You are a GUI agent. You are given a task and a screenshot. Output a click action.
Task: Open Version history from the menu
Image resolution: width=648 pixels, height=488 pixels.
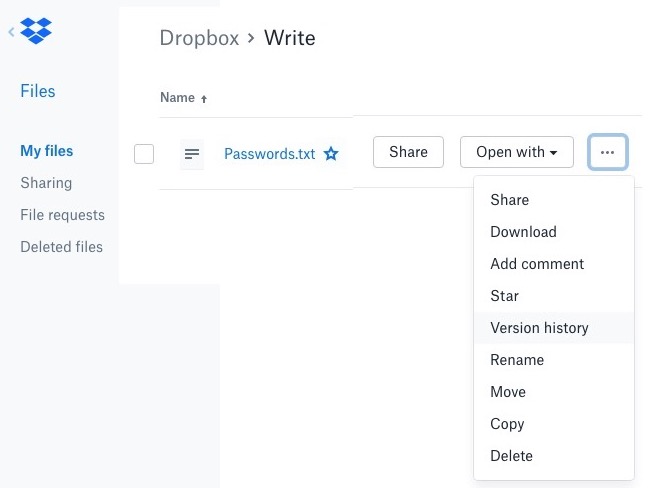(554, 328)
